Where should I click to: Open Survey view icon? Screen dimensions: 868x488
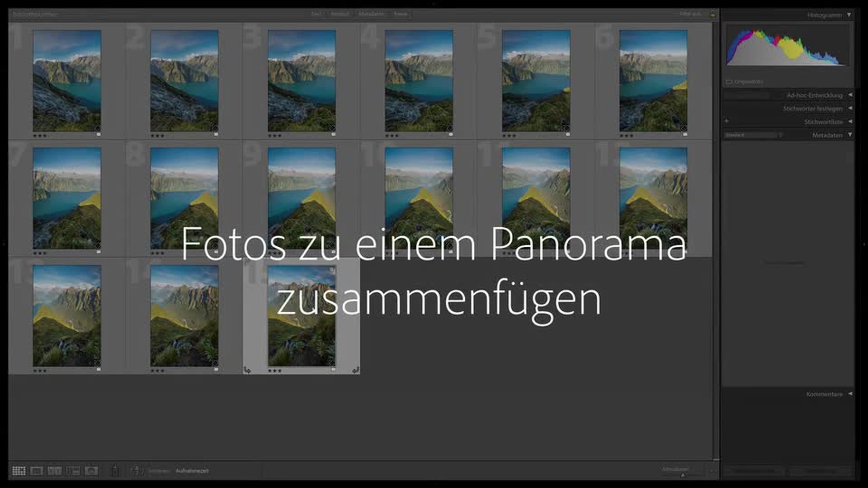tap(73, 471)
